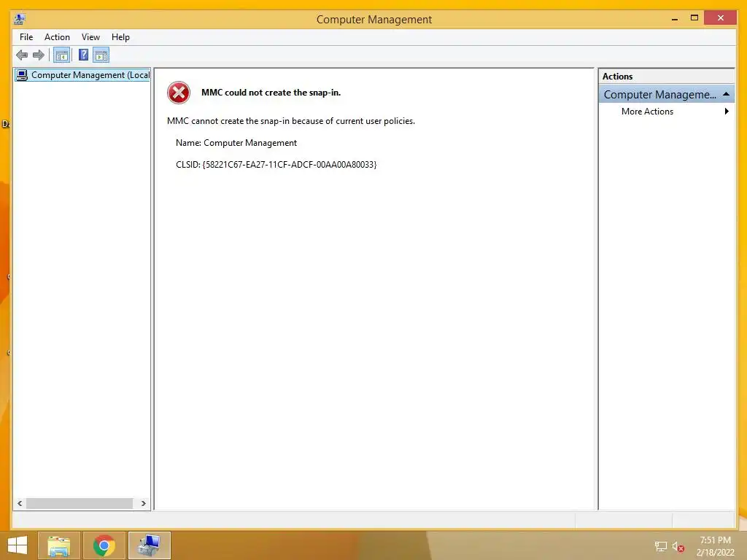This screenshot has height=560, width=747.
Task: Click the red error X icon
Action: tap(179, 93)
